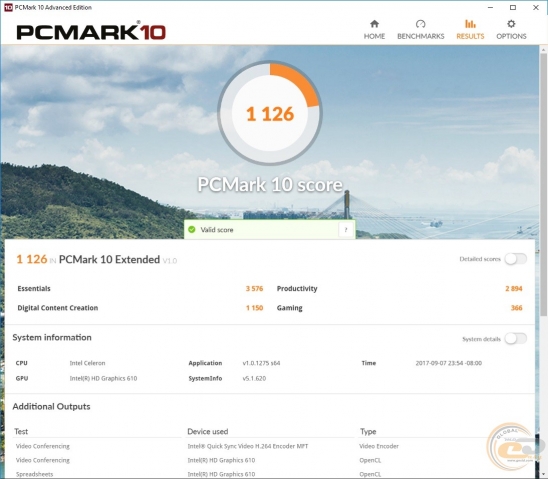548x479 pixels.
Task: Select the Results bar chart icon
Action: pyautogui.click(x=470, y=24)
